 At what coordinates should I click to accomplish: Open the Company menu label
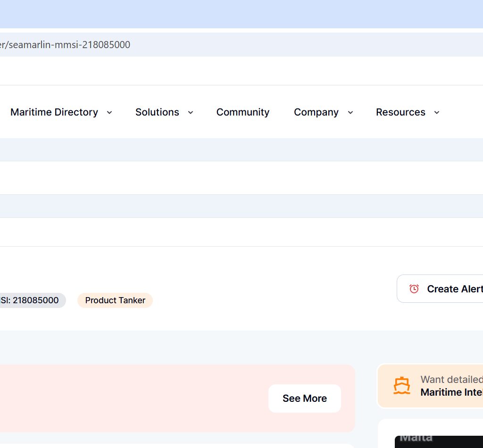(316, 112)
